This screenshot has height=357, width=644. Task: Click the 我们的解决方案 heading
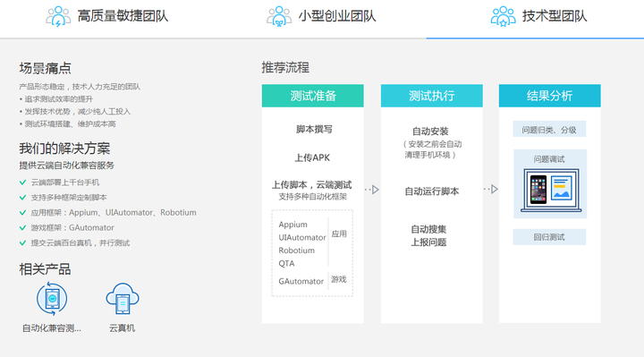pos(64,149)
